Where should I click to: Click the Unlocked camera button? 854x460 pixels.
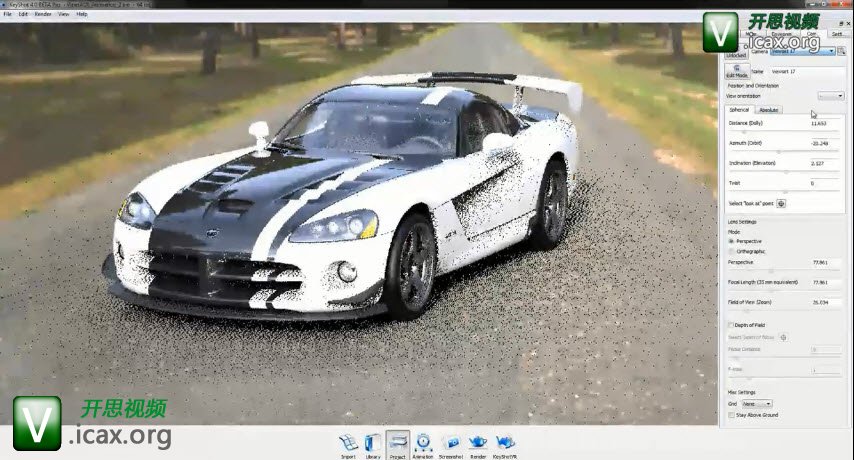pyautogui.click(x=736, y=56)
